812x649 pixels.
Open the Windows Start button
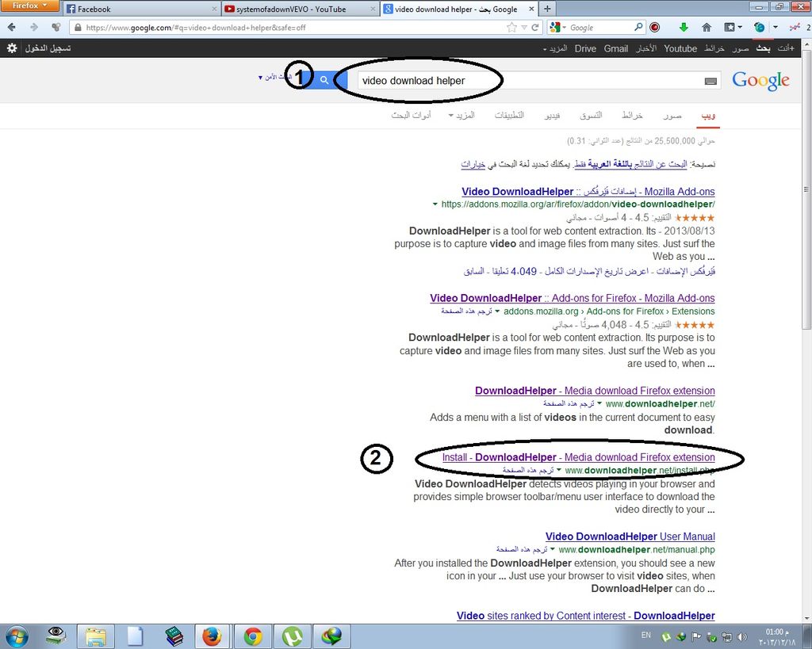(17, 636)
